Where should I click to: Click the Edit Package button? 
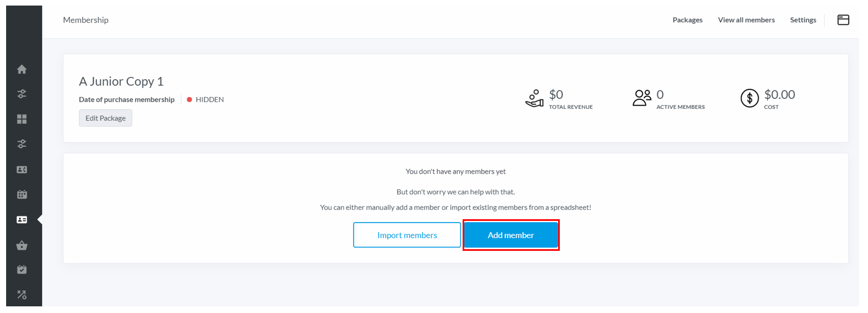point(106,118)
